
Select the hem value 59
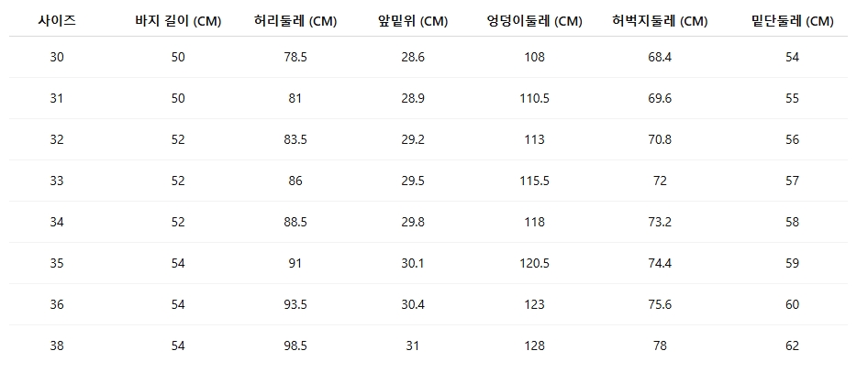792,263
